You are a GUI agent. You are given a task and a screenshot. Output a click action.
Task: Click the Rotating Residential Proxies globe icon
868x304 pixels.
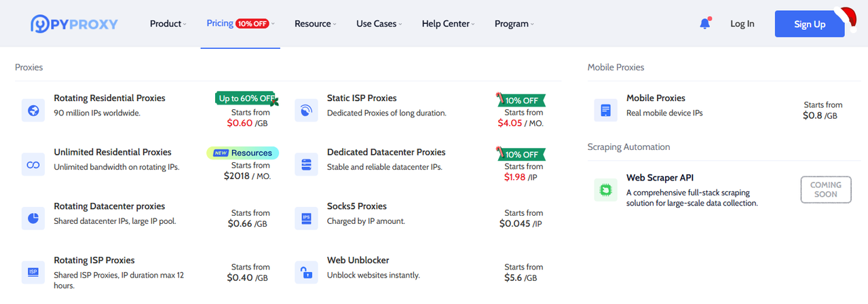point(33,110)
